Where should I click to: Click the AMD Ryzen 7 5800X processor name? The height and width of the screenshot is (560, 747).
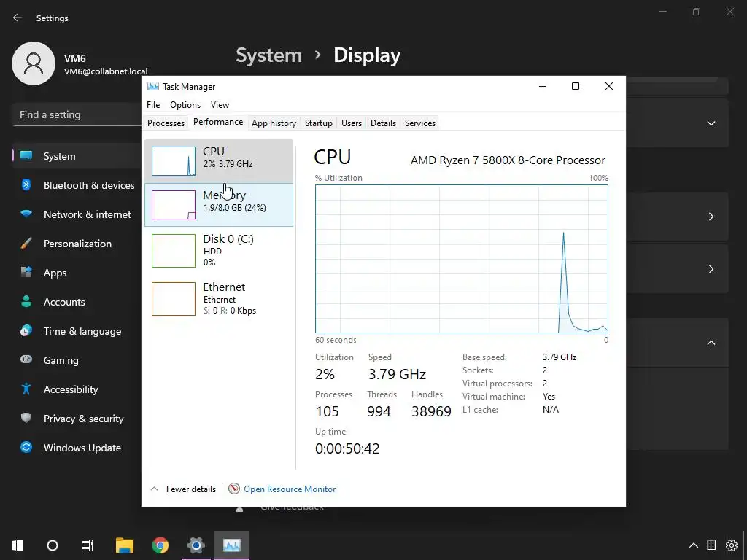(508, 160)
